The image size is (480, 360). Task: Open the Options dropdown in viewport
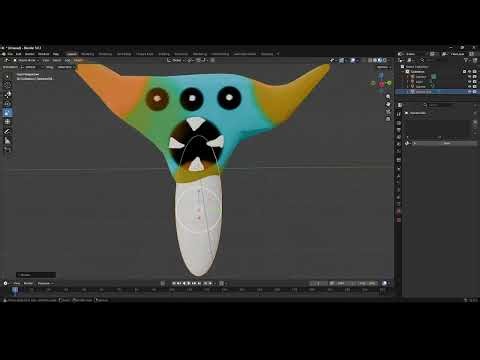[383, 67]
